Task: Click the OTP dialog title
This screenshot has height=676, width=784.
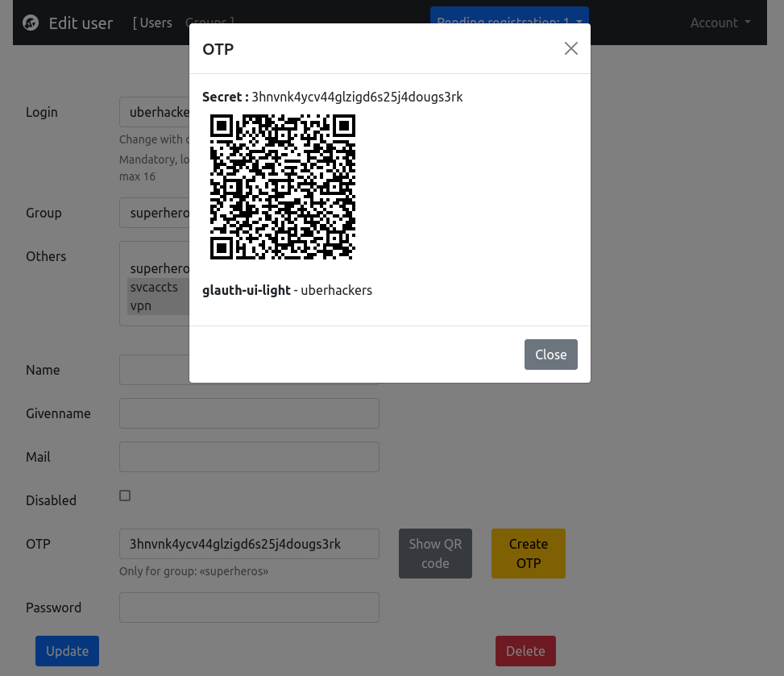Action: point(218,49)
